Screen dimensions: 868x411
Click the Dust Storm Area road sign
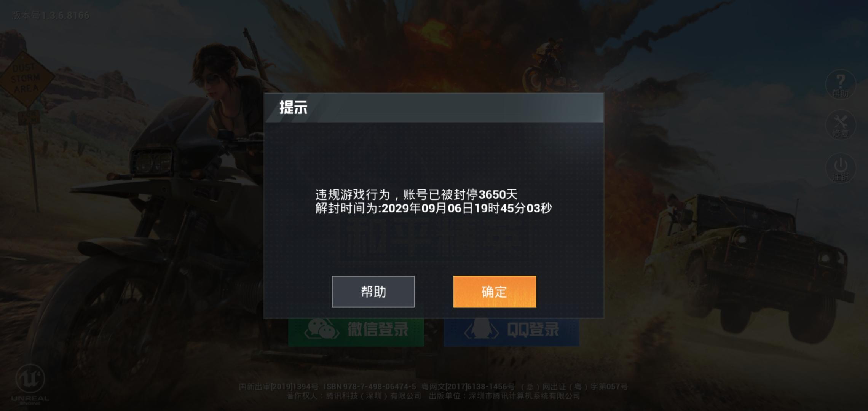26,79
